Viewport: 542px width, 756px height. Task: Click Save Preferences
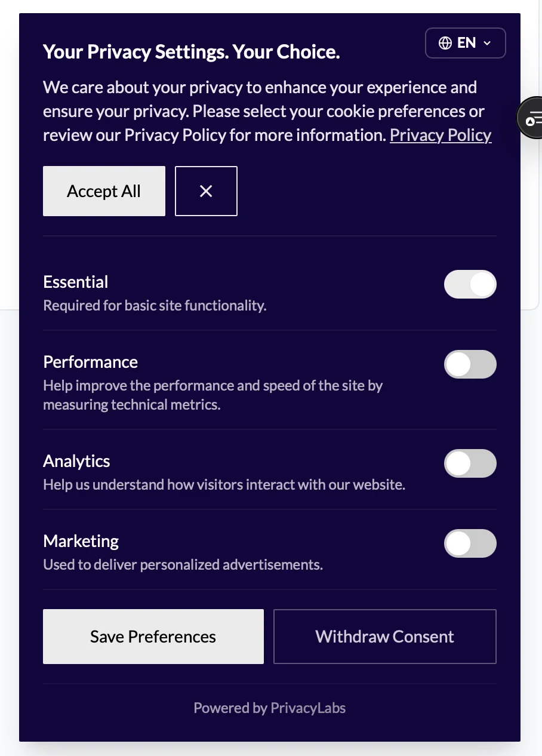coord(153,637)
